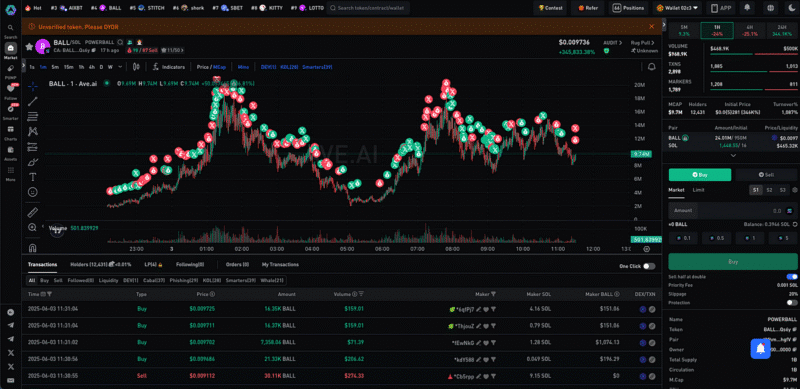
Task: Switch to My Transactions tab
Action: coord(280,264)
